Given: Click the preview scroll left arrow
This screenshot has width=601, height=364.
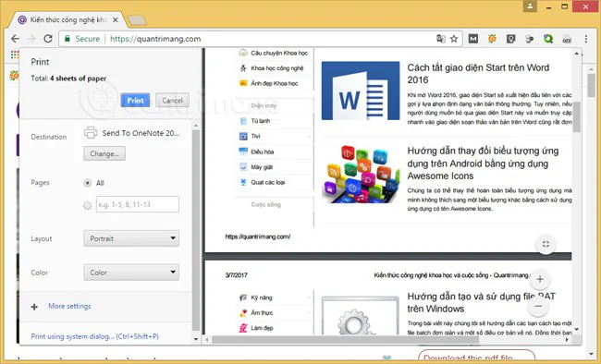Looking at the screenshot, I should click(x=207, y=339).
